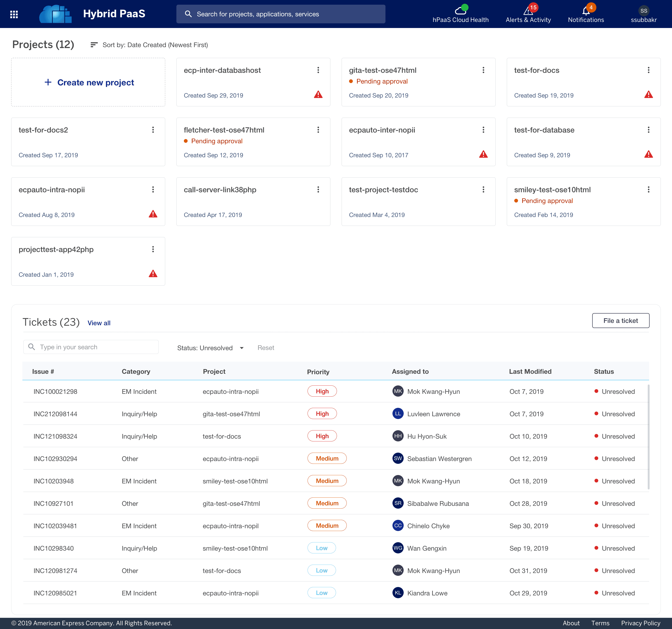The image size is (672, 629).
Task: Open View all tickets link
Action: click(x=99, y=323)
